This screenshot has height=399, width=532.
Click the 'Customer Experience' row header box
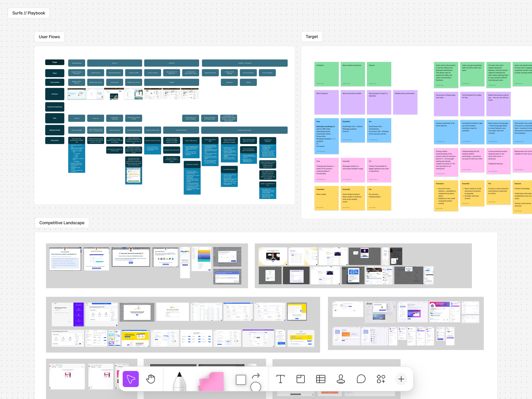click(x=55, y=107)
